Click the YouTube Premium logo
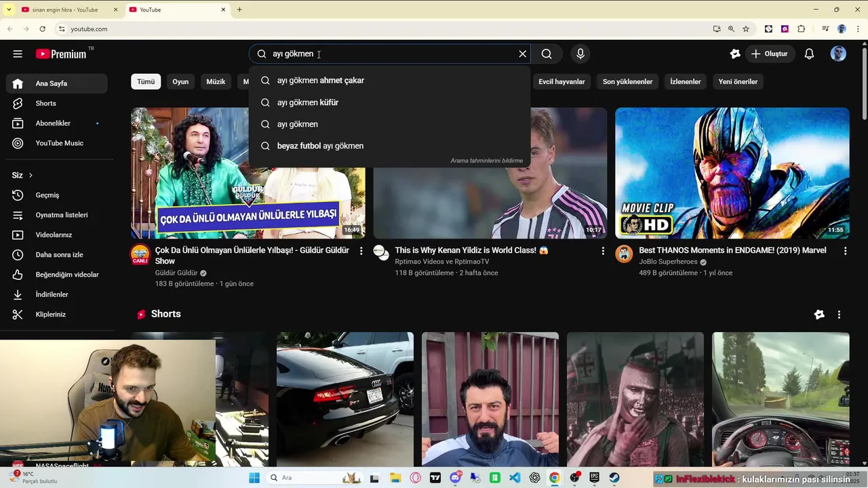 [61, 54]
